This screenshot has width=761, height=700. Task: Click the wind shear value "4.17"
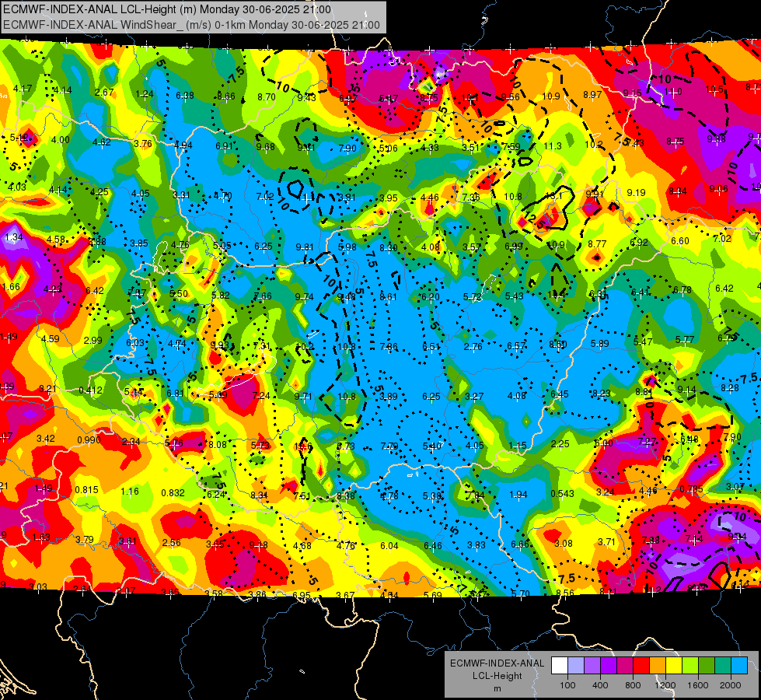point(23,89)
